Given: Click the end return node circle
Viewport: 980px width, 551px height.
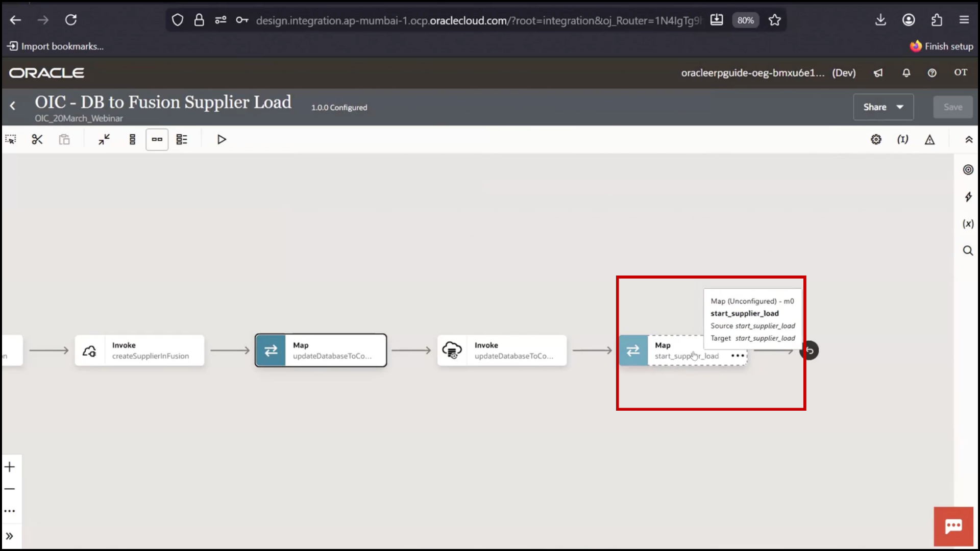Looking at the screenshot, I should 810,350.
